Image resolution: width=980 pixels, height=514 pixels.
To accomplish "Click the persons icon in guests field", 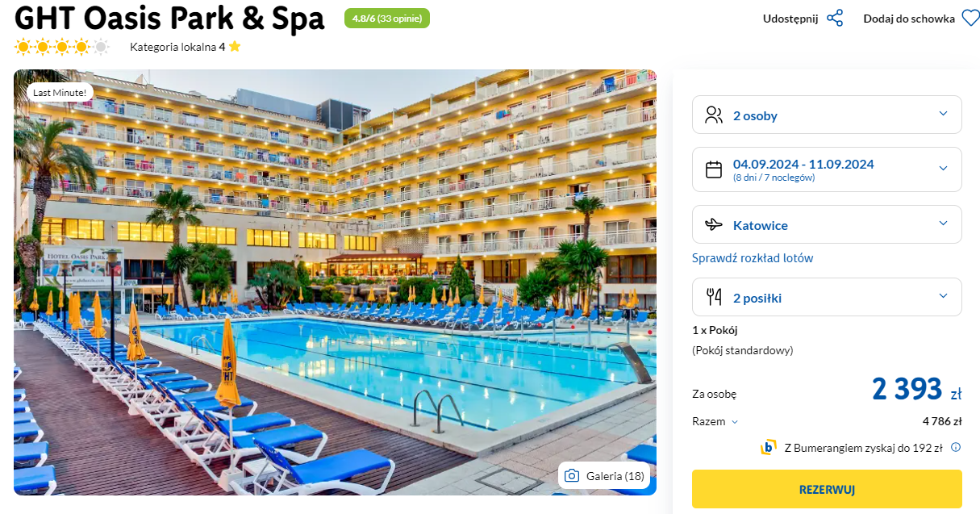I will tap(714, 115).
